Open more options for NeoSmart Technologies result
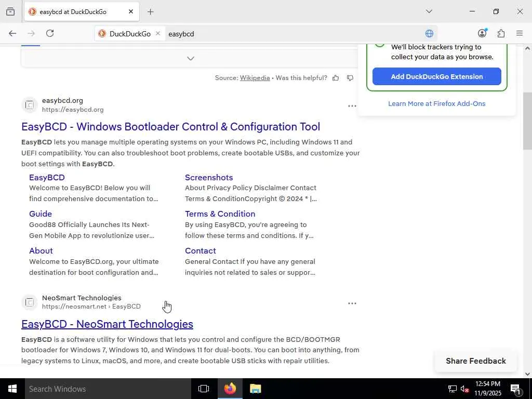The image size is (532, 399). 352,303
